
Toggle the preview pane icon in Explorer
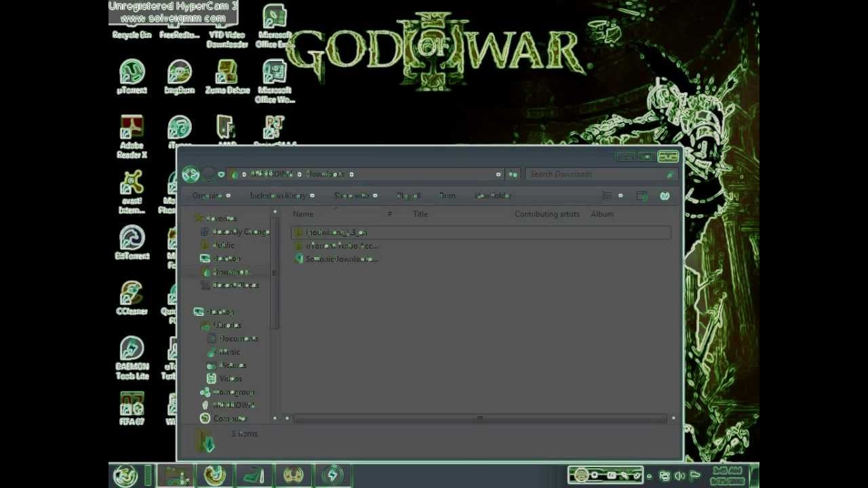pyautogui.click(x=642, y=196)
